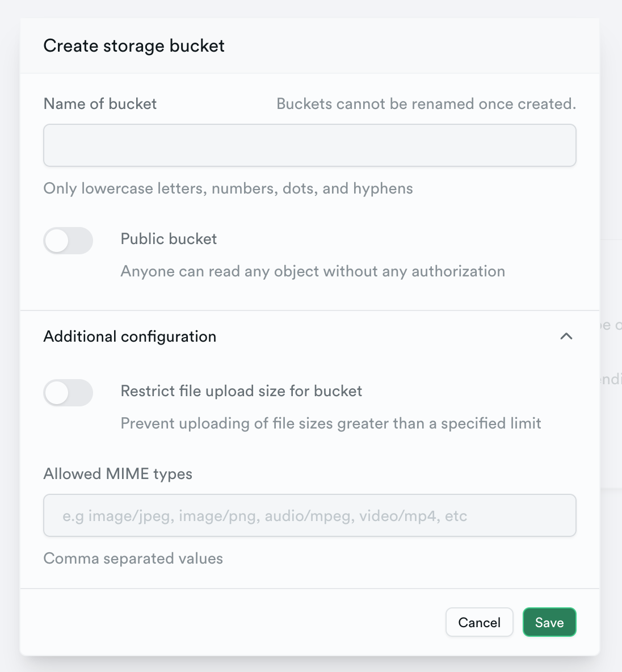
Task: Click the "Comma separated values" hint
Action: point(133,558)
